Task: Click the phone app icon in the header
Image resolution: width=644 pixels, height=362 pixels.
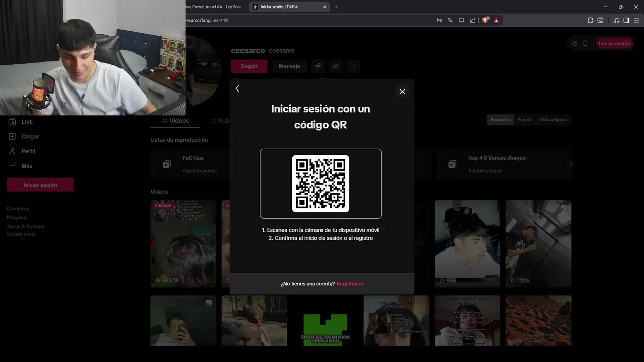Action: click(x=585, y=43)
